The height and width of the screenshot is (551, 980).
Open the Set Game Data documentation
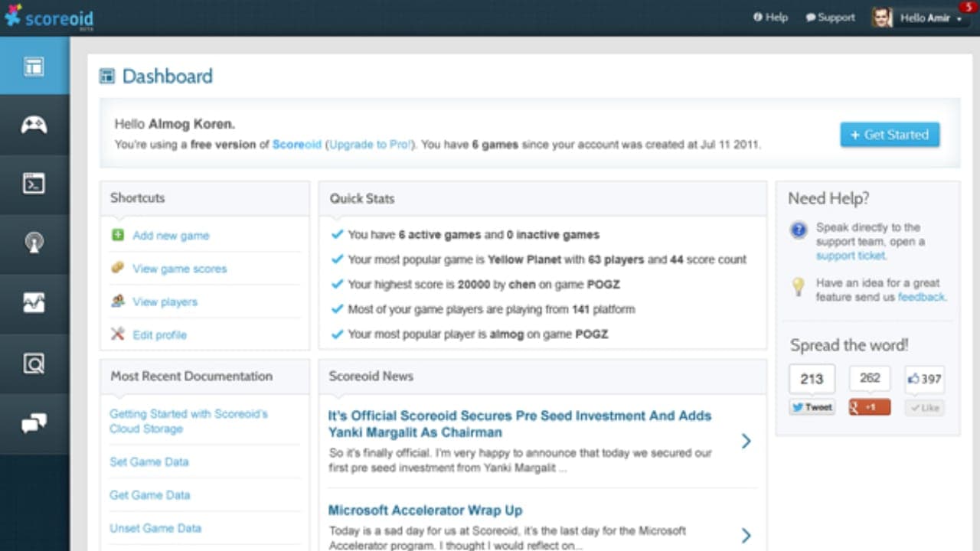point(149,461)
